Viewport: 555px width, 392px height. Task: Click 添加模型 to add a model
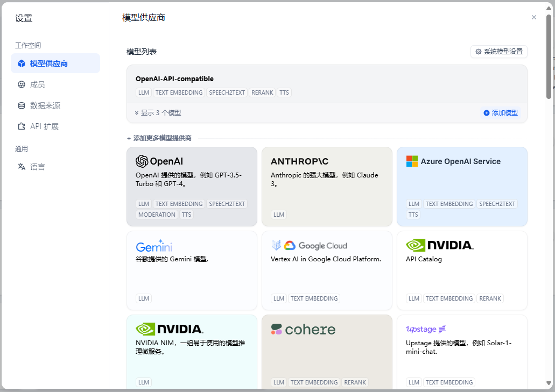pos(501,113)
